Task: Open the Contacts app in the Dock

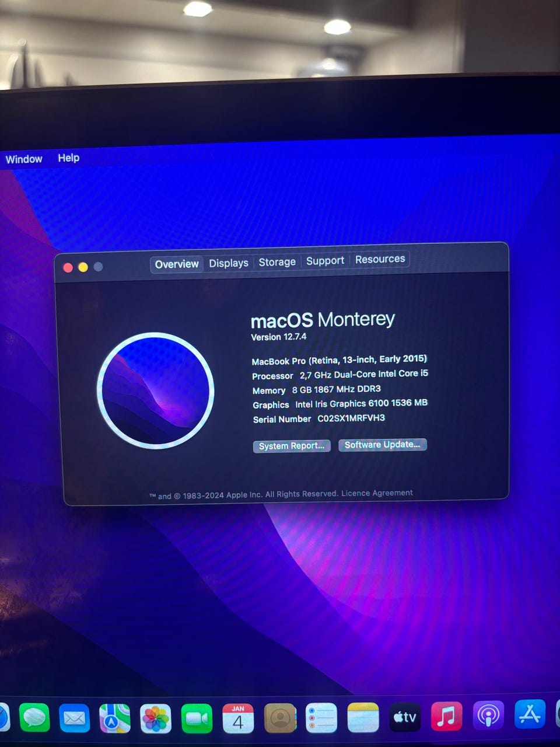Action: click(x=280, y=718)
